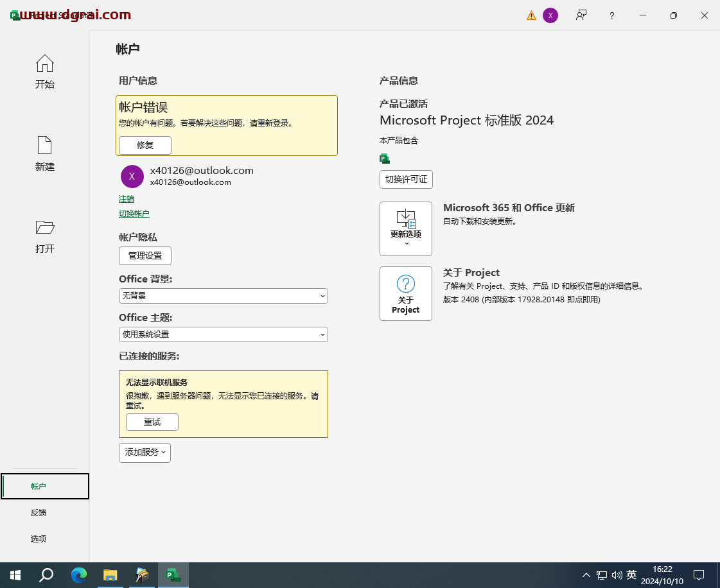Screen dimensions: 720x588
Task: Open 管理设置 for account privacy
Action: [145, 255]
